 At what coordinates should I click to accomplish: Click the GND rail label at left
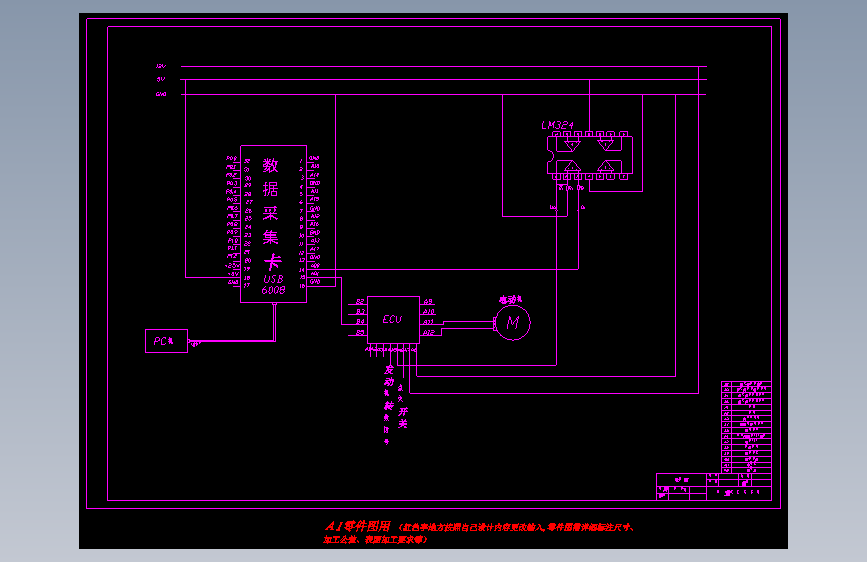click(x=161, y=95)
